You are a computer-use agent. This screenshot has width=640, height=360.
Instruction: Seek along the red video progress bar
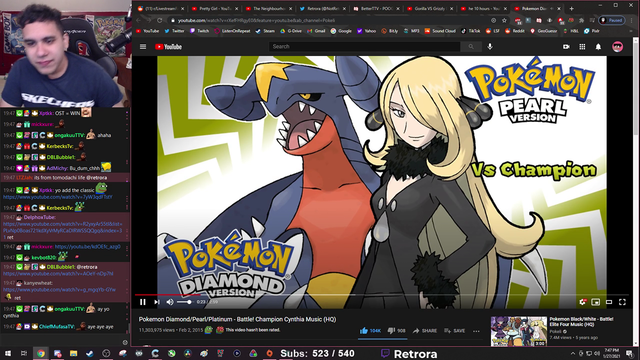[382, 294]
